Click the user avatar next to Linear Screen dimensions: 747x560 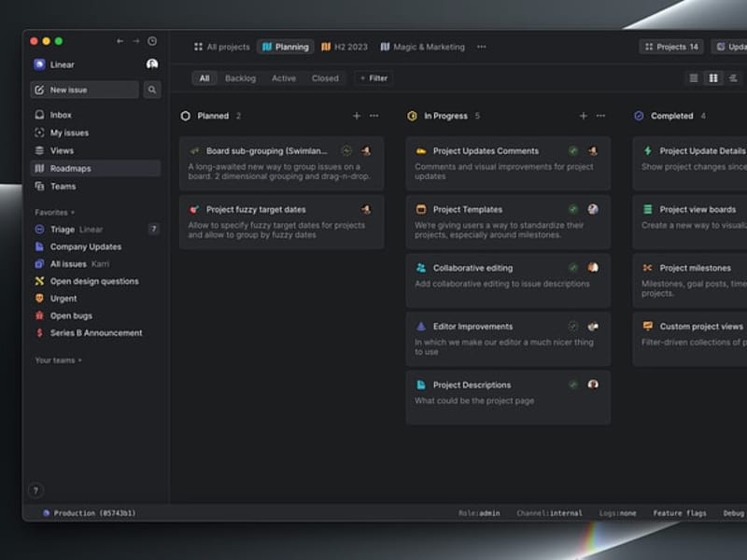[152, 64]
